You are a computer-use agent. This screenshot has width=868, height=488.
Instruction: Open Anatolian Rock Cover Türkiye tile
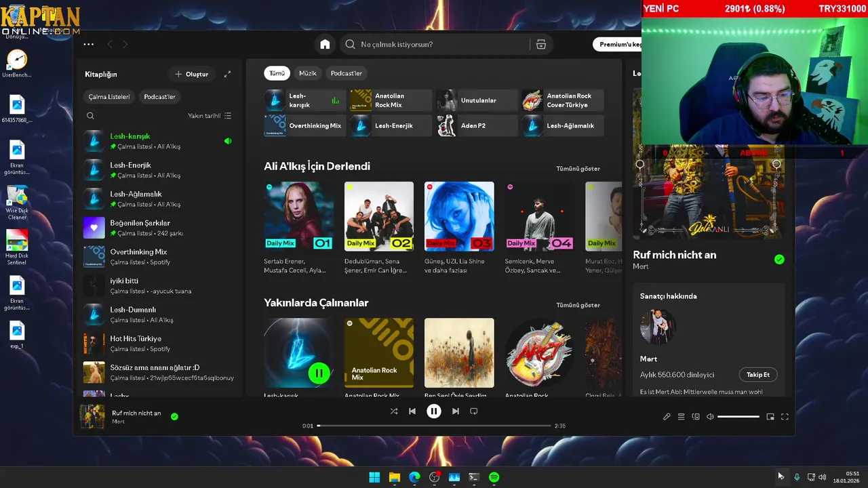pyautogui.click(x=563, y=100)
